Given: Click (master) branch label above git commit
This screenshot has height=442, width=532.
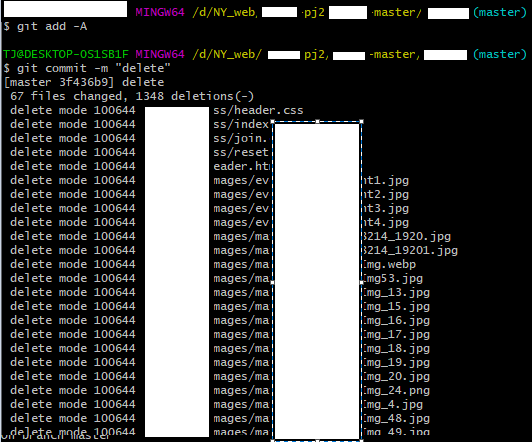Looking at the screenshot, I should pos(499,54).
